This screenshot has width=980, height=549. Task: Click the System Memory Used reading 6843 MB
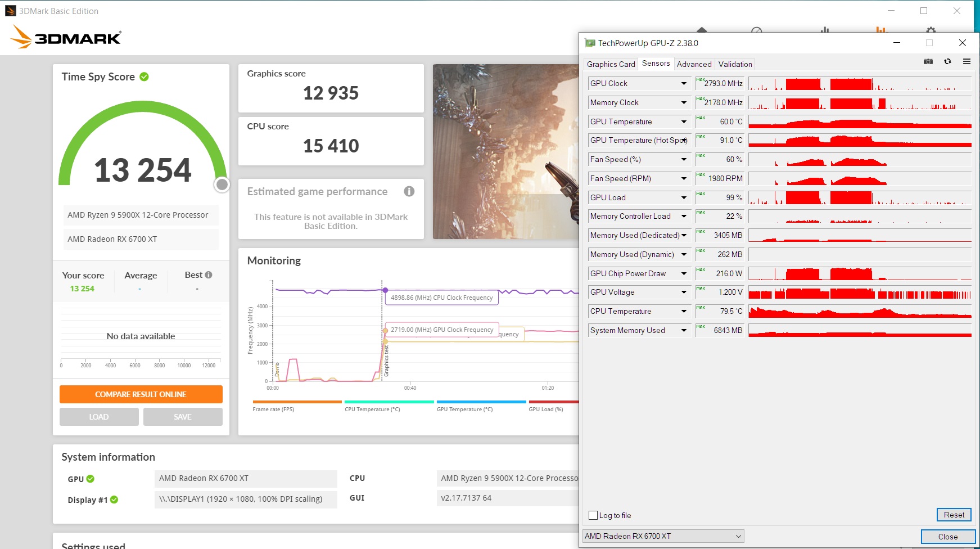pyautogui.click(x=720, y=330)
